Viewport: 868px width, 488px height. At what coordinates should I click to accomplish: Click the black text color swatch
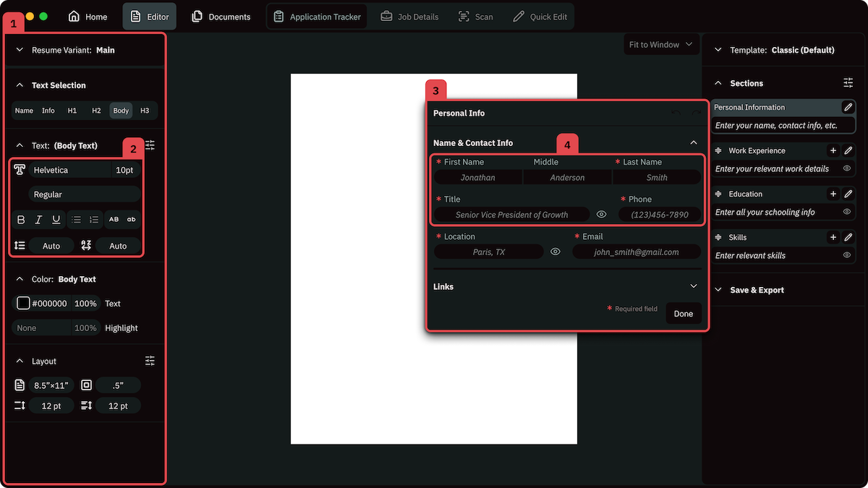23,304
